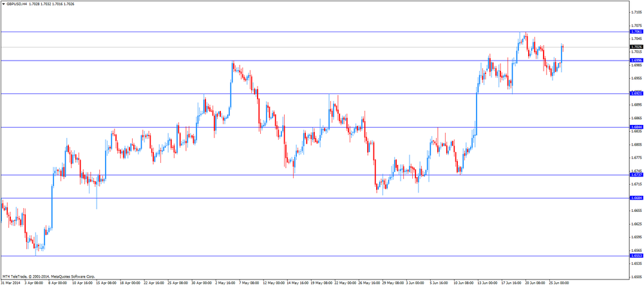Screen dimensions: 644x286
Task: Click the 3 Apr 08:00 time label
Action: pyautogui.click(x=35, y=283)
